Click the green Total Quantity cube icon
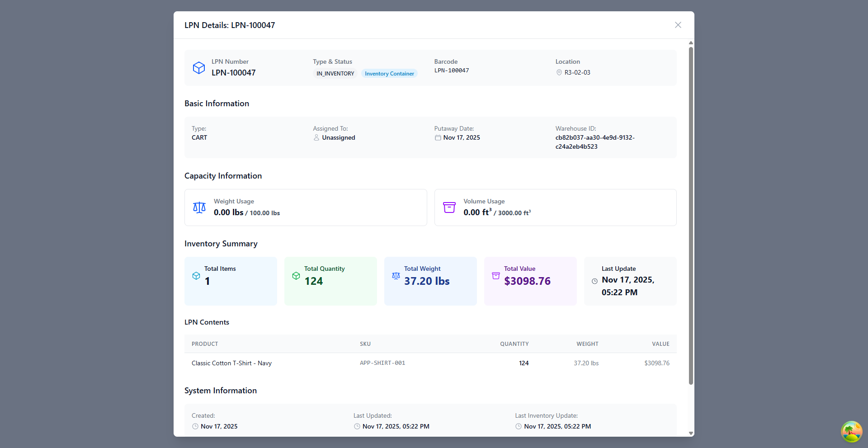The height and width of the screenshot is (448, 868). pos(296,276)
